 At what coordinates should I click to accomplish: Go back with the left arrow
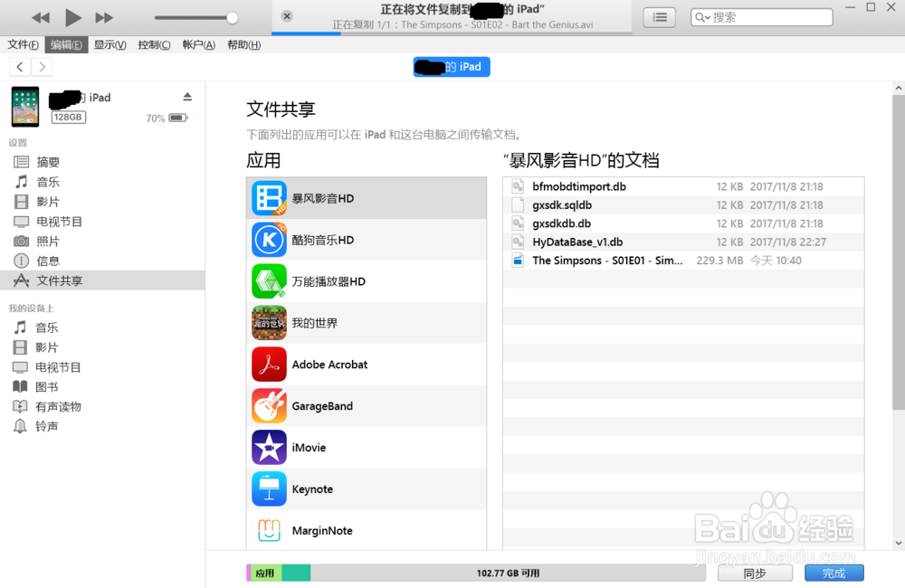(20, 67)
